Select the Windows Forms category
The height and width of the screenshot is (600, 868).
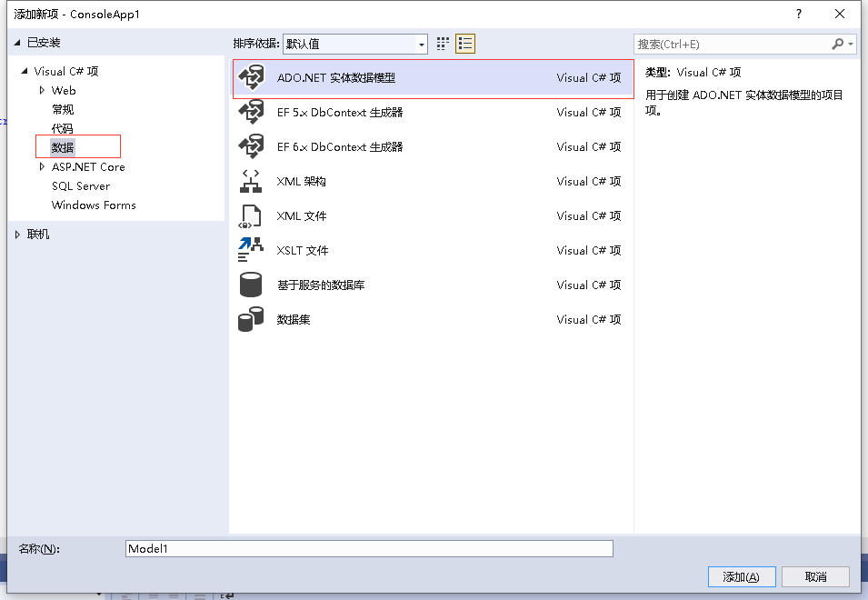(x=94, y=205)
